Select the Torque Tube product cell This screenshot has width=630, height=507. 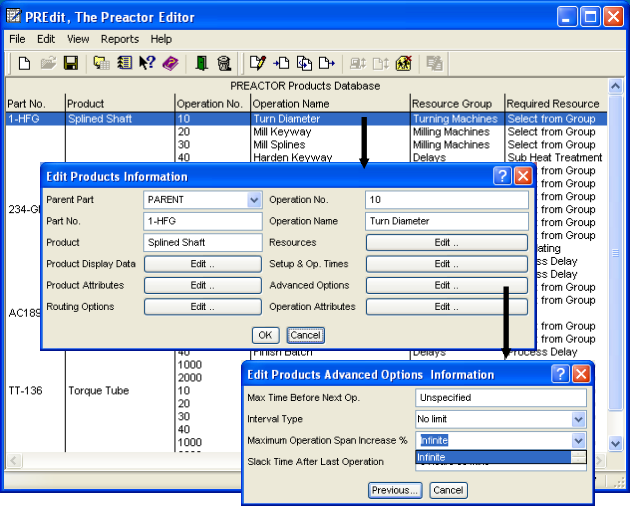98,390
